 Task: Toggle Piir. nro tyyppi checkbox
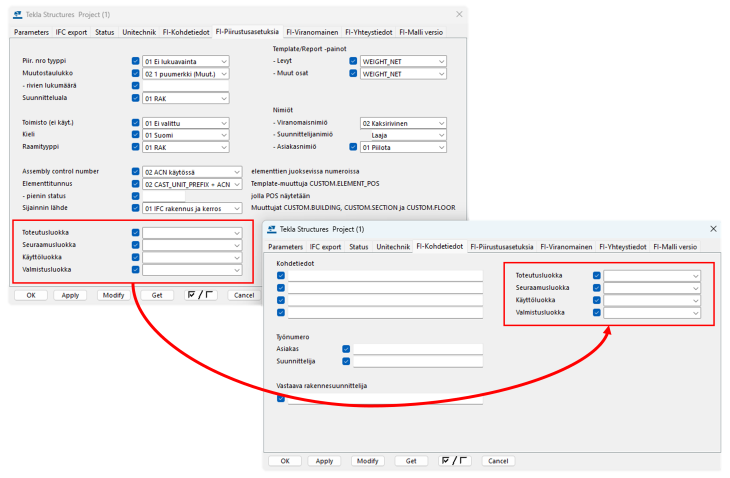coord(135,61)
